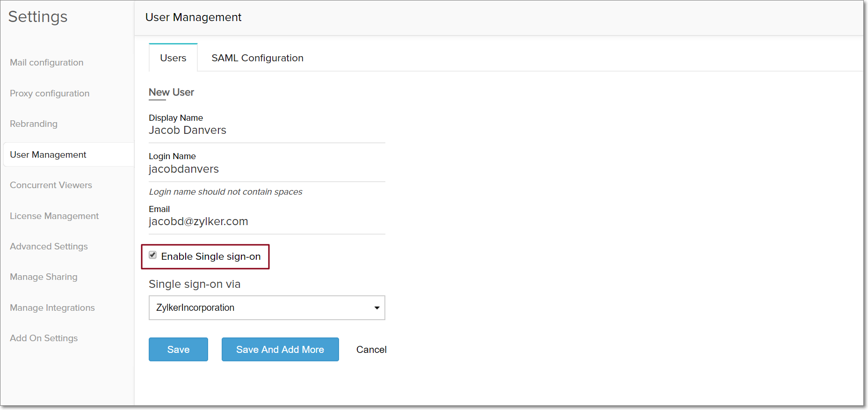Edit the Email address field
The width and height of the screenshot is (868, 410).
(x=267, y=221)
